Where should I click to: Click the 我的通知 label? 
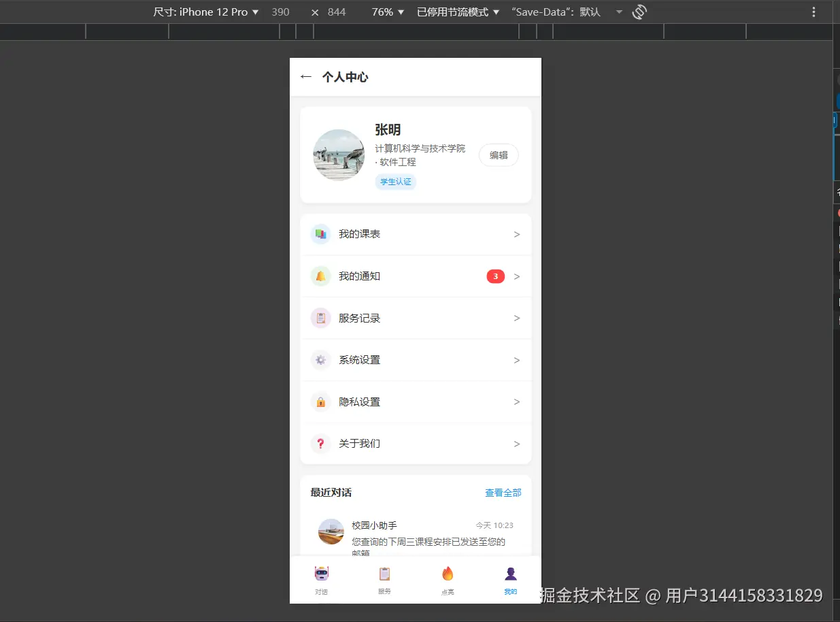click(x=359, y=276)
